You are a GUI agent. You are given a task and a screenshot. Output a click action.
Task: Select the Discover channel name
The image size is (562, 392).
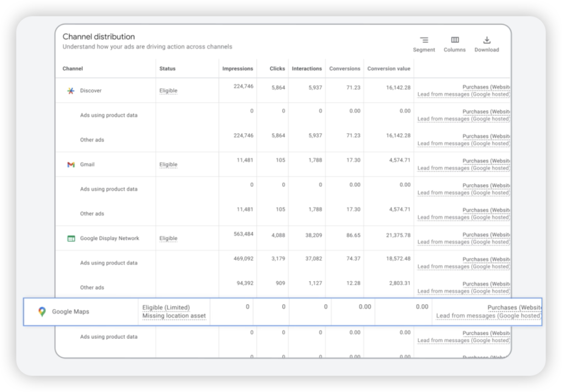point(91,90)
